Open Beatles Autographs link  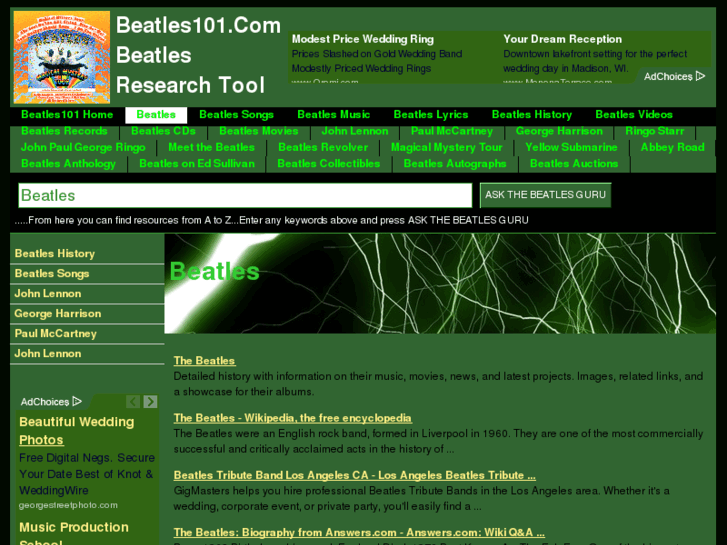coord(455,164)
